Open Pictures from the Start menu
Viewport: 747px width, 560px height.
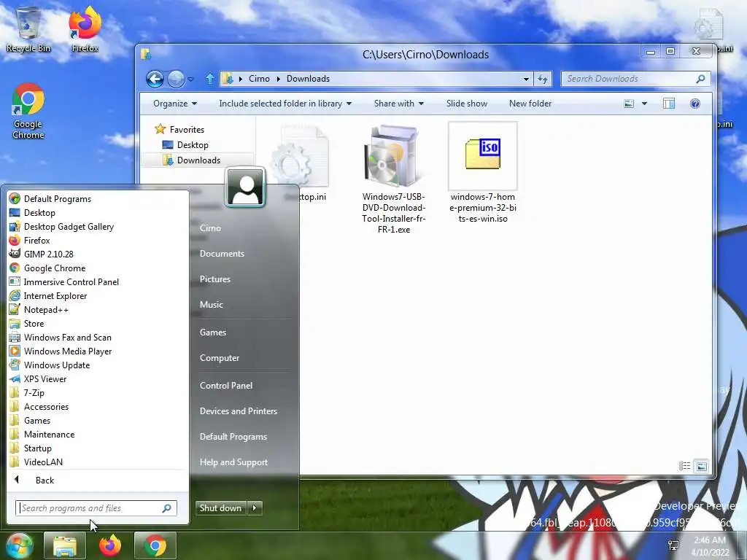click(x=215, y=279)
